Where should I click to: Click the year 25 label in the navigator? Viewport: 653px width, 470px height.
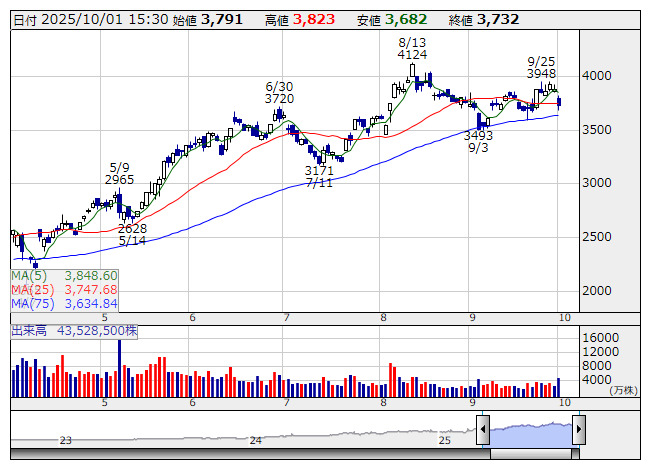click(444, 440)
